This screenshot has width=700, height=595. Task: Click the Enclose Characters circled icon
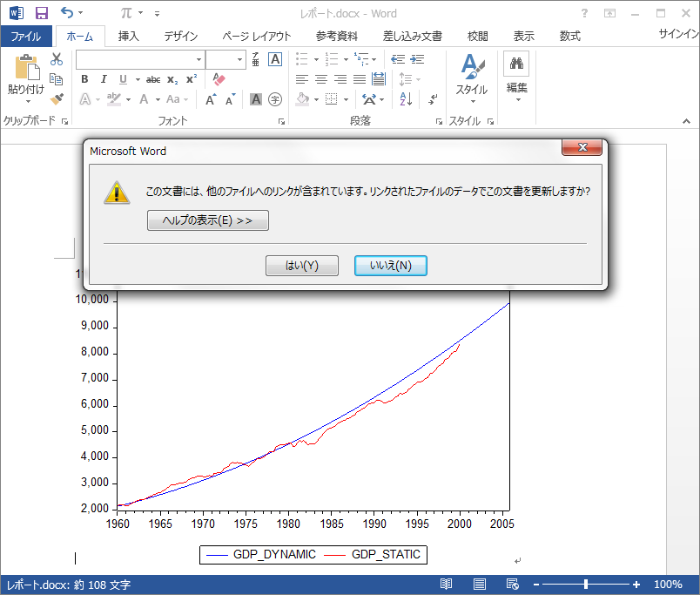[275, 99]
